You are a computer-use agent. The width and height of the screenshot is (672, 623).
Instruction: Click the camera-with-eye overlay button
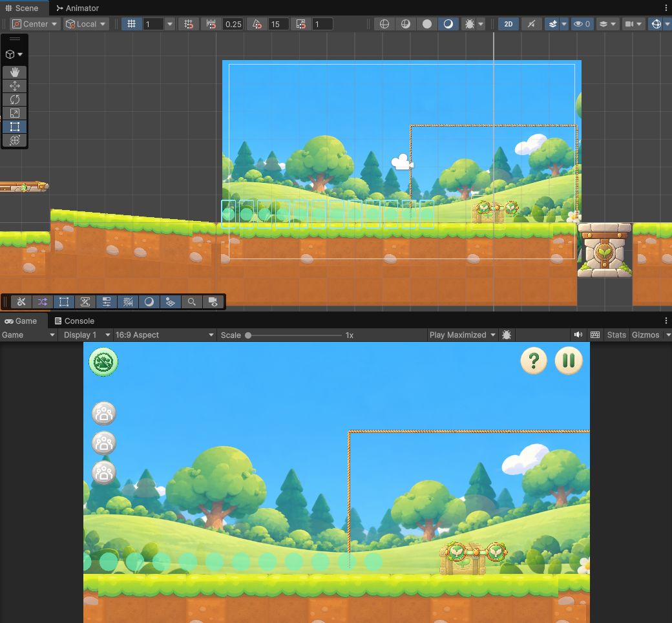click(x=213, y=302)
